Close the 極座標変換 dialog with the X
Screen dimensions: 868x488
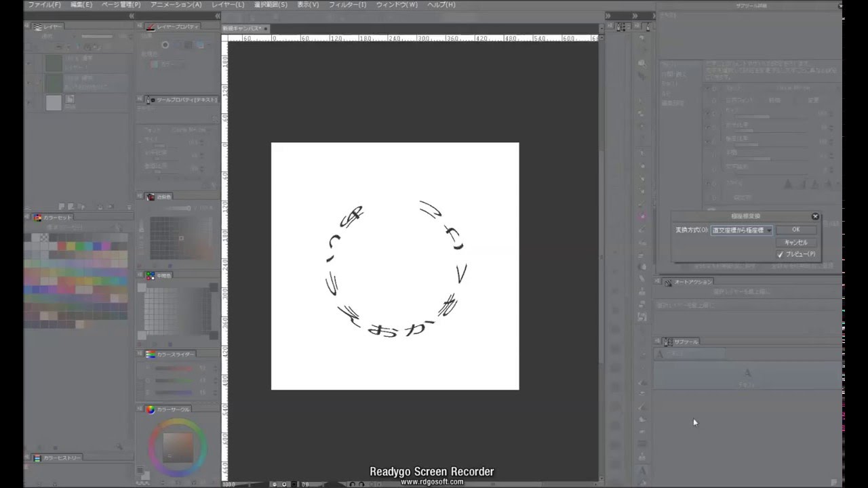(815, 217)
